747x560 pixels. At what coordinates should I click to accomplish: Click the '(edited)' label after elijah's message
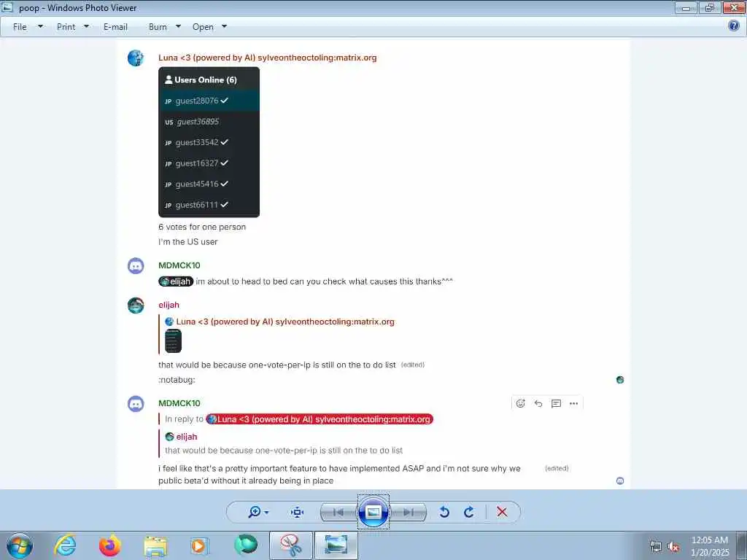(413, 365)
